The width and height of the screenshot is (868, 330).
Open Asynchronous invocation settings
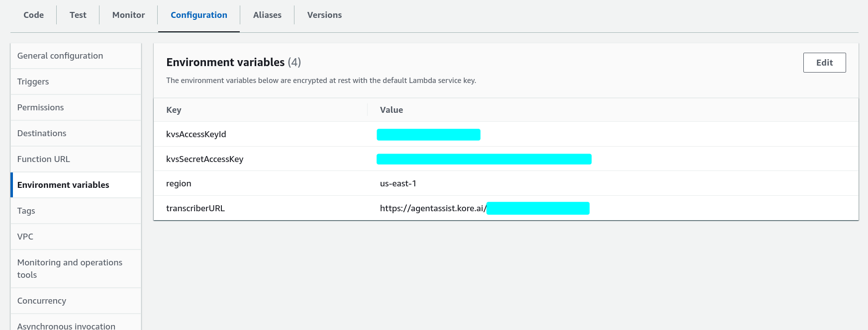point(66,326)
